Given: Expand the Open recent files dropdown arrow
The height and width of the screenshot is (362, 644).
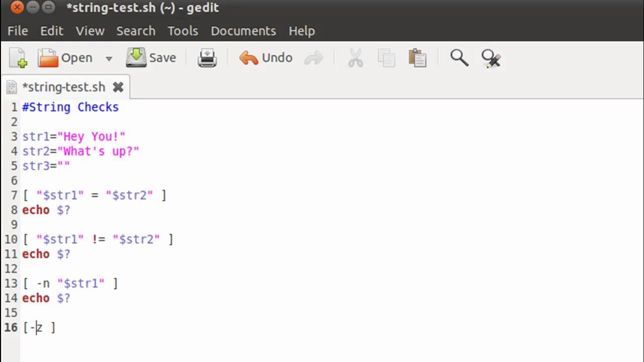Looking at the screenshot, I should click(109, 58).
